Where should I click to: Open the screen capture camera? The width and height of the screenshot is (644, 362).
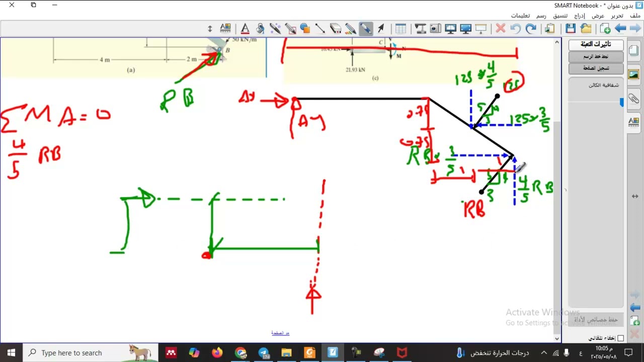pyautogui.click(x=435, y=29)
